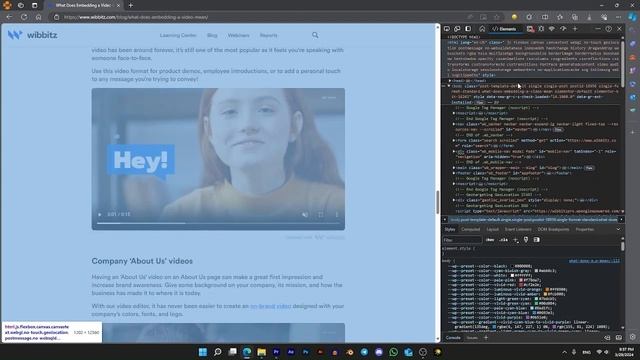Toggle the rendering emulation paintbrush icon
The height and width of the screenshot is (360, 640).
tap(526, 240)
